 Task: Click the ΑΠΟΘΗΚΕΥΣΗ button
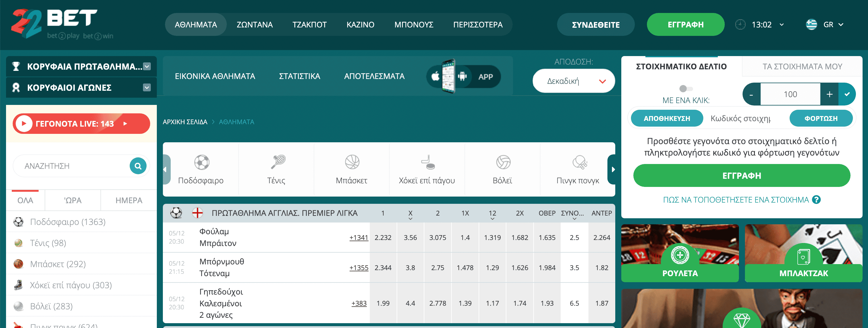coord(667,118)
